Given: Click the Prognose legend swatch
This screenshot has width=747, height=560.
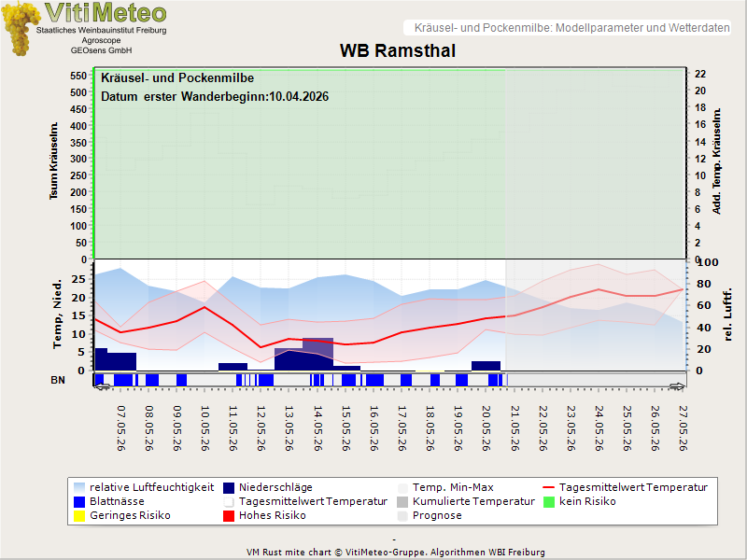Looking at the screenshot, I should pos(402,516).
